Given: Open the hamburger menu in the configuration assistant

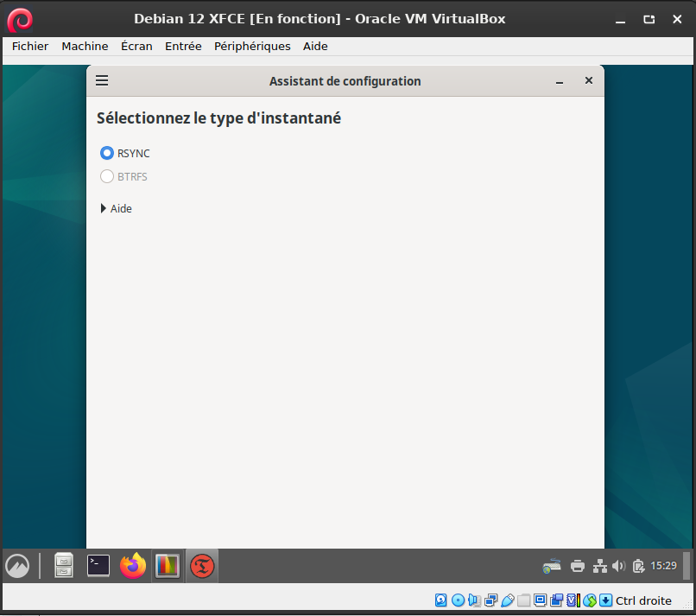Looking at the screenshot, I should coord(102,80).
